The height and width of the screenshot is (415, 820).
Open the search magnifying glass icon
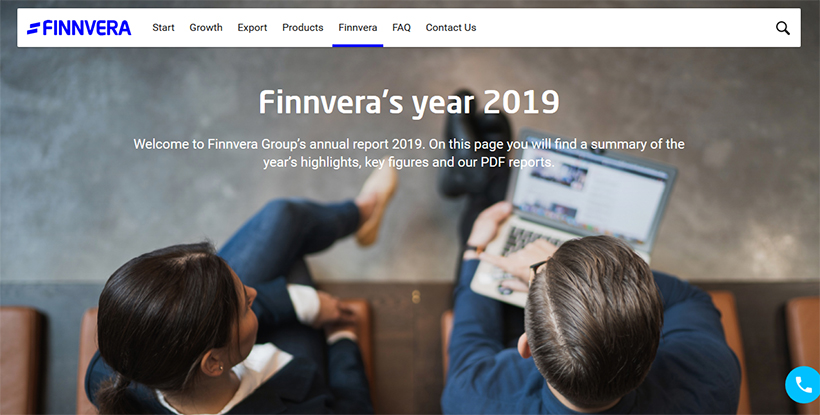coord(782,28)
